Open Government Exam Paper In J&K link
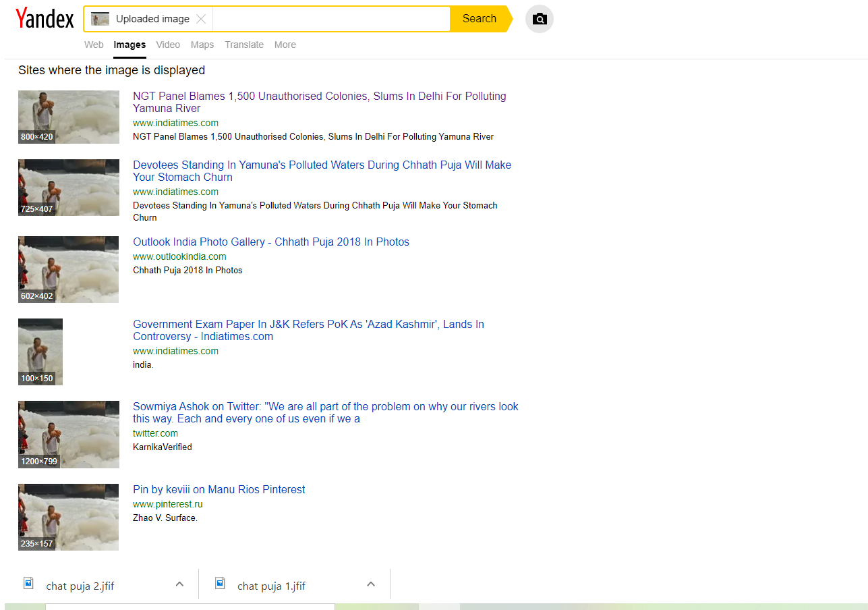The width and height of the screenshot is (868, 610). click(308, 330)
